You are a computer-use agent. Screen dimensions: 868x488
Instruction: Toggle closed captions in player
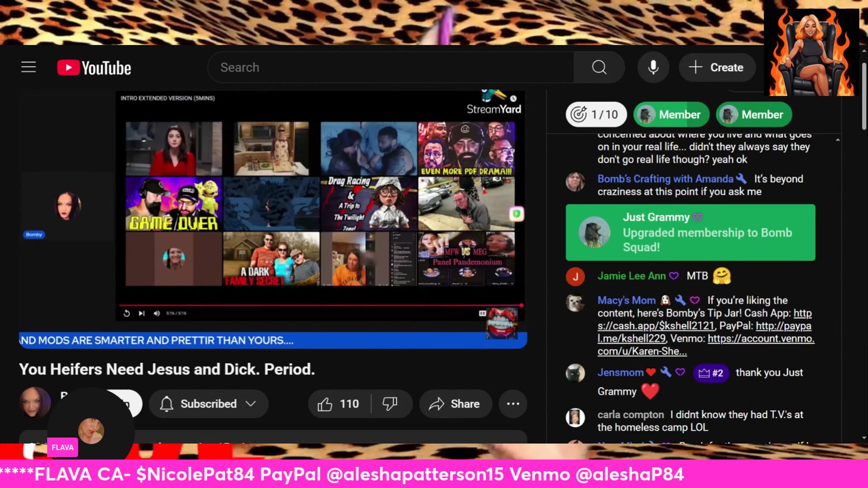point(482,313)
